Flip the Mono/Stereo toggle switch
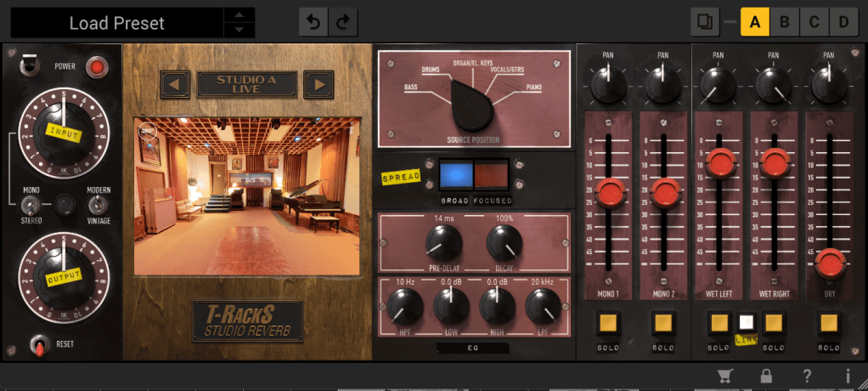 coord(30,205)
